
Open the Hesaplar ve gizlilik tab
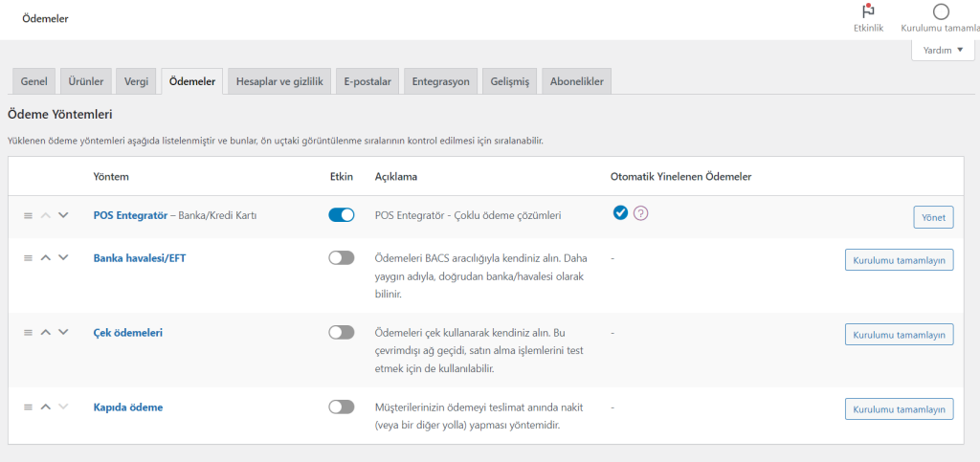(x=283, y=81)
